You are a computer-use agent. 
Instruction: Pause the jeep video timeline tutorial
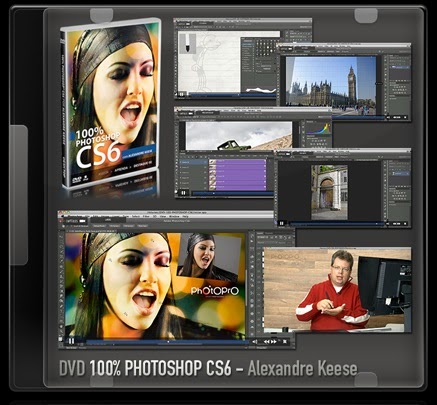[183, 193]
